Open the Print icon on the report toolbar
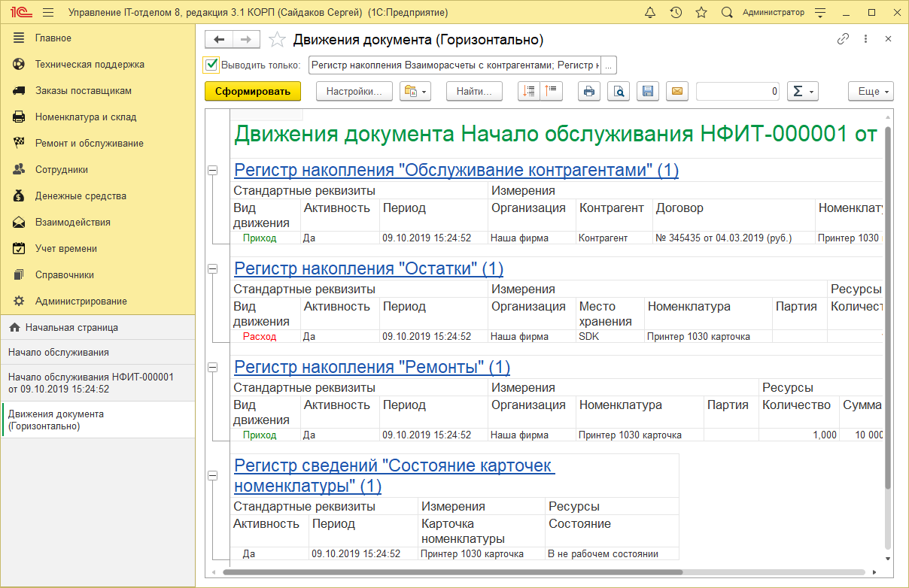 (589, 91)
